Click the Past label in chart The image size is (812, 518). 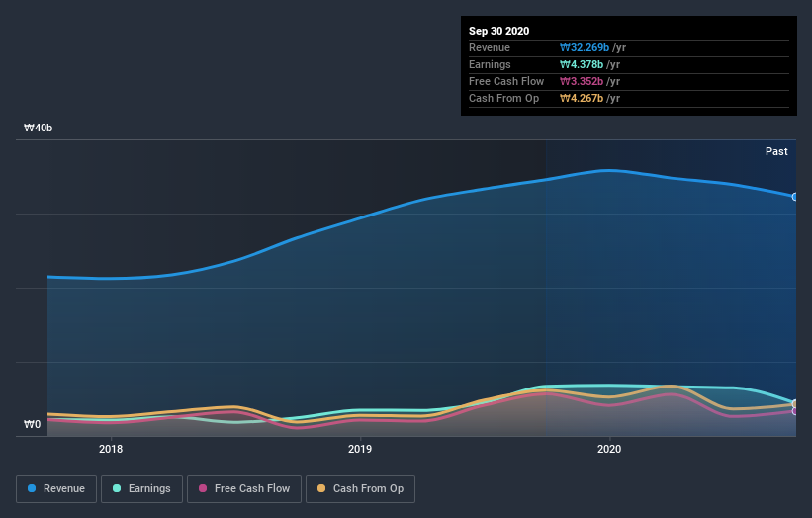(x=776, y=151)
